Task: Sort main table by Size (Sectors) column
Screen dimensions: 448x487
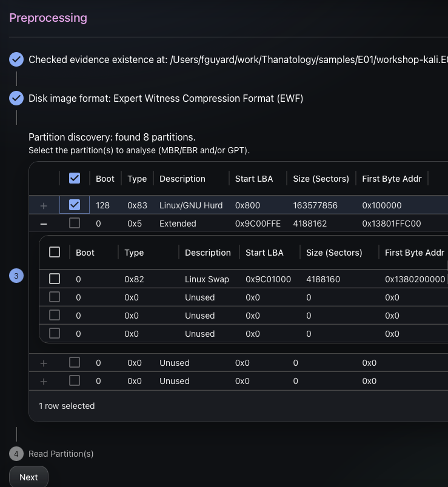Action: (321, 179)
